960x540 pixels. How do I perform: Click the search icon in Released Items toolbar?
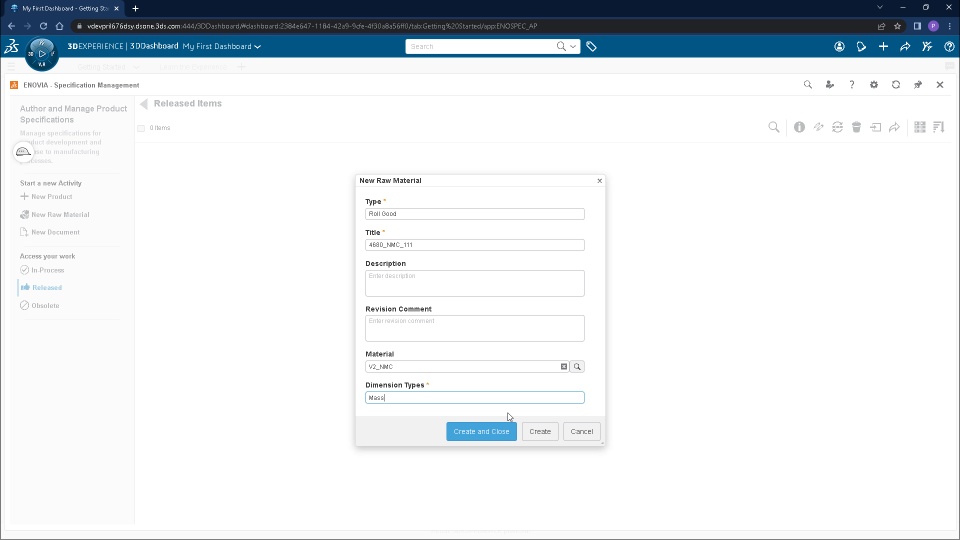774,127
